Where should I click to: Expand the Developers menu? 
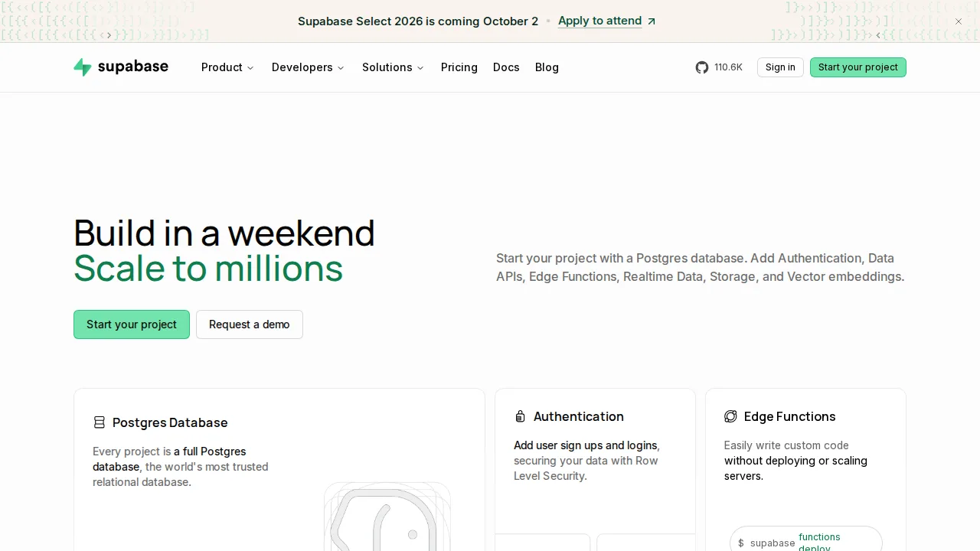[308, 67]
